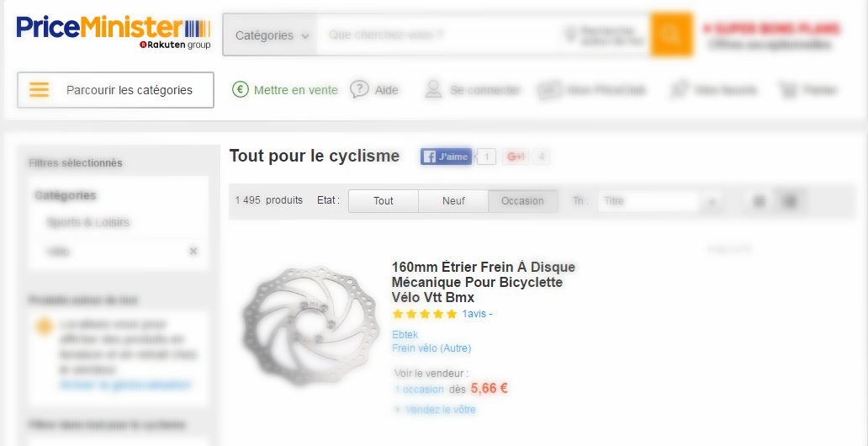Click the PriceMinister logo

[x=114, y=33]
